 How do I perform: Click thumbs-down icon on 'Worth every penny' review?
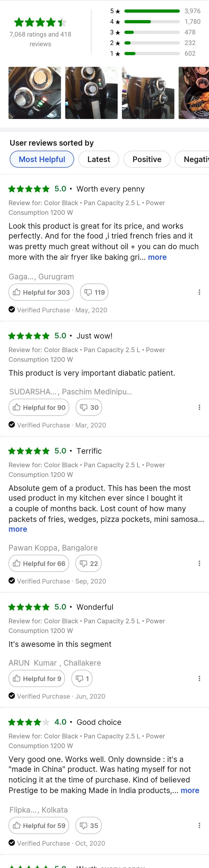tap(94, 292)
